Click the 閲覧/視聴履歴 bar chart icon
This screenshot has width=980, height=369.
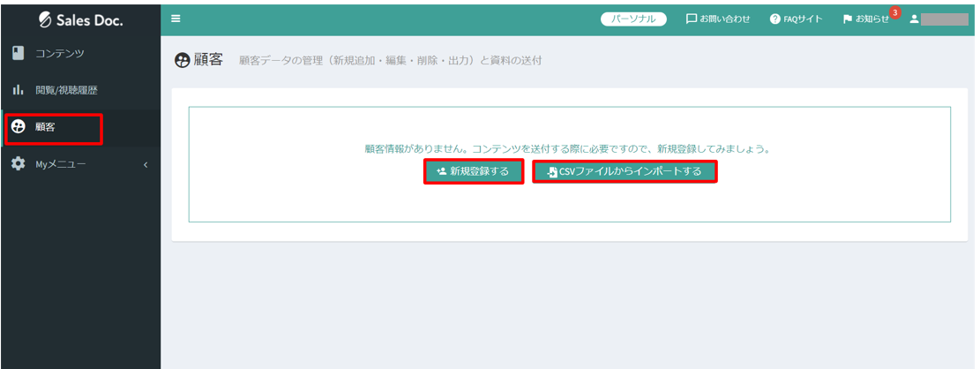coord(18,90)
